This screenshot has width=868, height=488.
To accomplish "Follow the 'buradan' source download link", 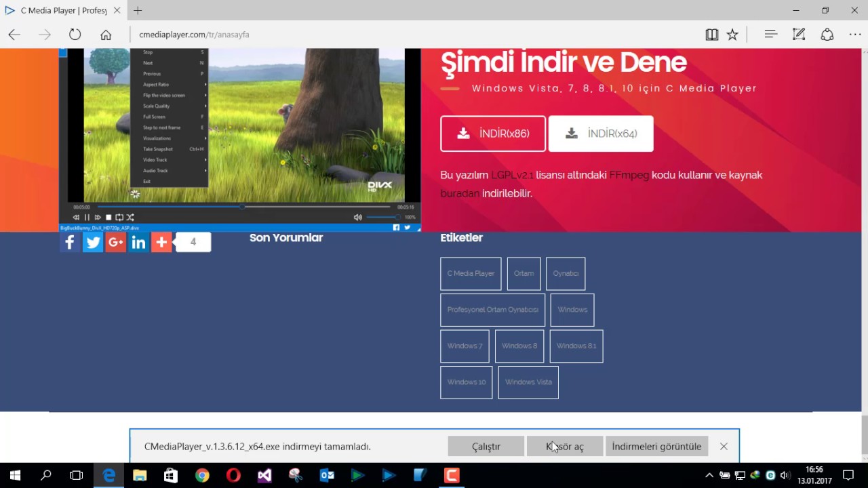I will point(460,193).
